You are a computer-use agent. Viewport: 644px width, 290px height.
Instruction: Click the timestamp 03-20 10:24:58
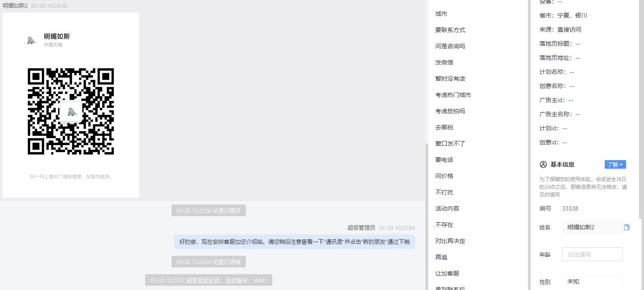click(49, 6)
